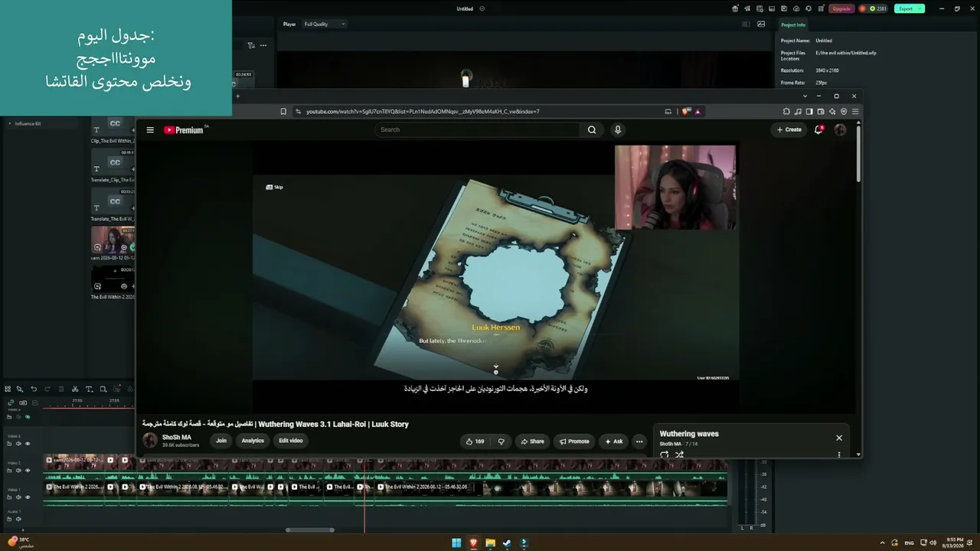Shuffle the Wuthering waves playlist

[x=679, y=455]
